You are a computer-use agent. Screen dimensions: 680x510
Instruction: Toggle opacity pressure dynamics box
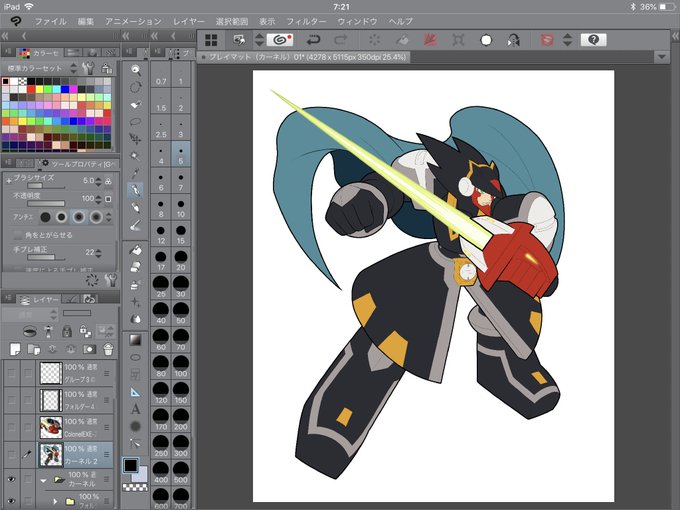pos(108,199)
